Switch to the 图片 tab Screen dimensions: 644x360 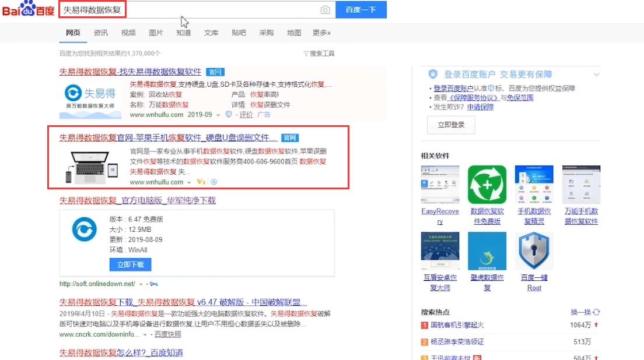tap(156, 33)
